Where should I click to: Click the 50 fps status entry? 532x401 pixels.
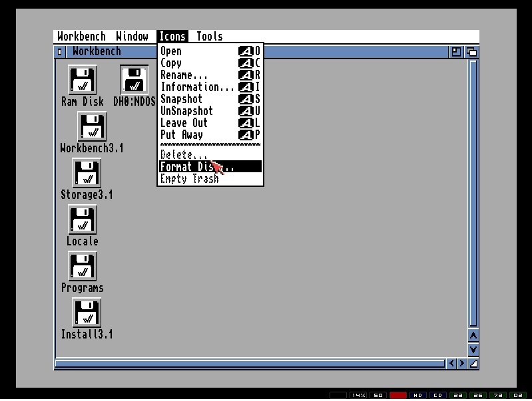click(x=378, y=395)
